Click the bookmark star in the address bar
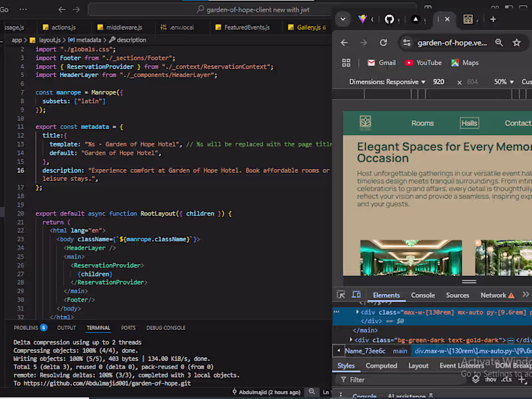 click(516, 42)
